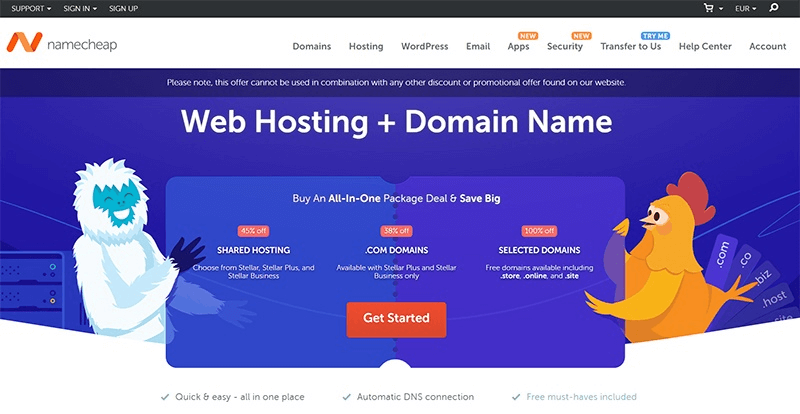Click NEW badge above Apps
The image size is (800, 414).
(528, 36)
